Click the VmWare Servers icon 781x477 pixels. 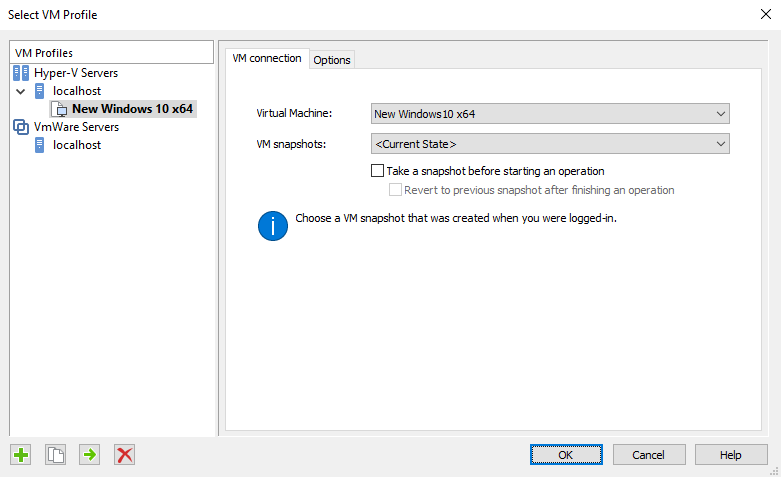[x=21, y=127]
